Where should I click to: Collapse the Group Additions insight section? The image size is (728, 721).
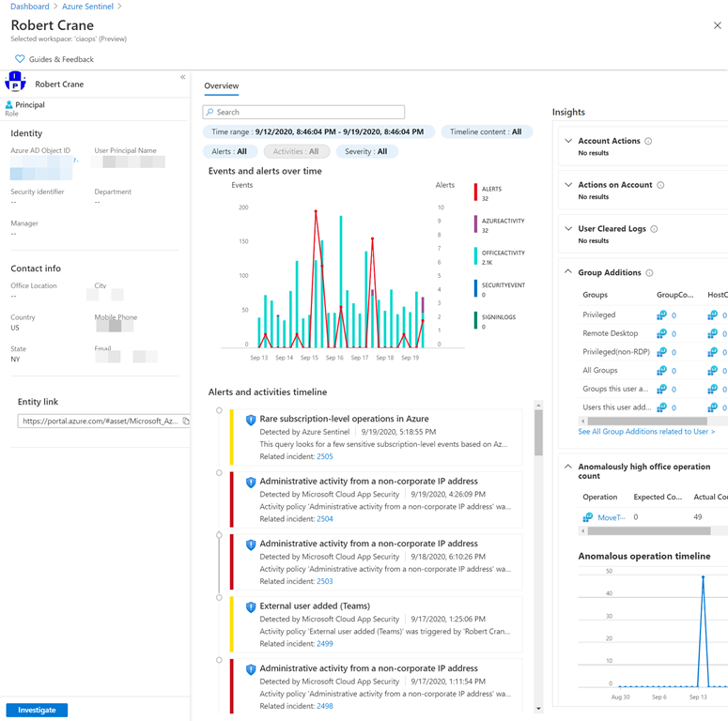(x=568, y=272)
